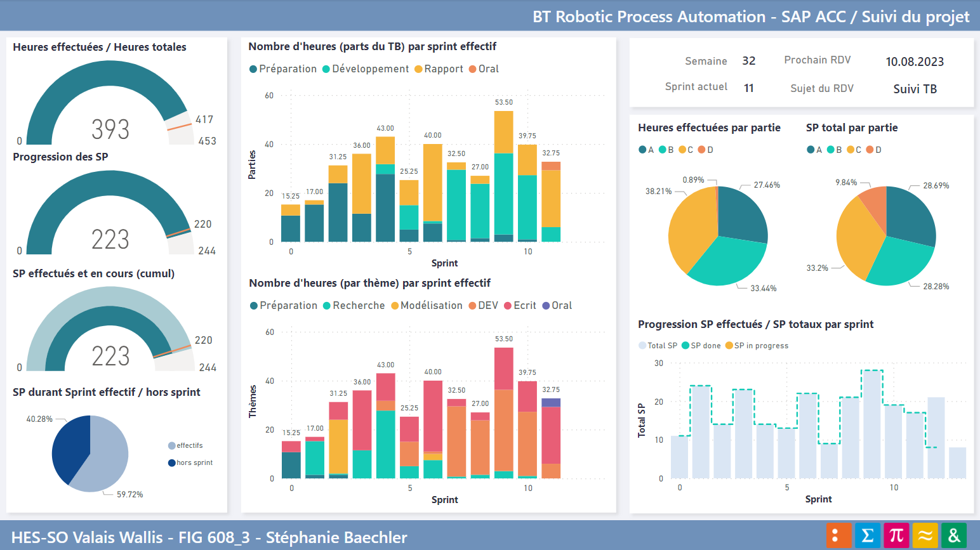Select the 'hors sprint' legend marker
This screenshot has height=550, width=980.
(x=171, y=463)
